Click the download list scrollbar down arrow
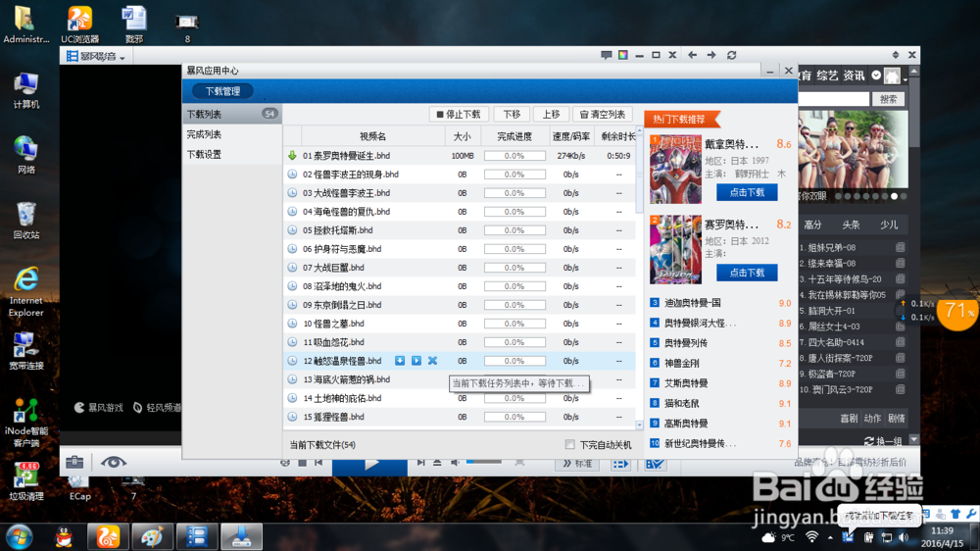This screenshot has height=551, width=980. click(639, 425)
